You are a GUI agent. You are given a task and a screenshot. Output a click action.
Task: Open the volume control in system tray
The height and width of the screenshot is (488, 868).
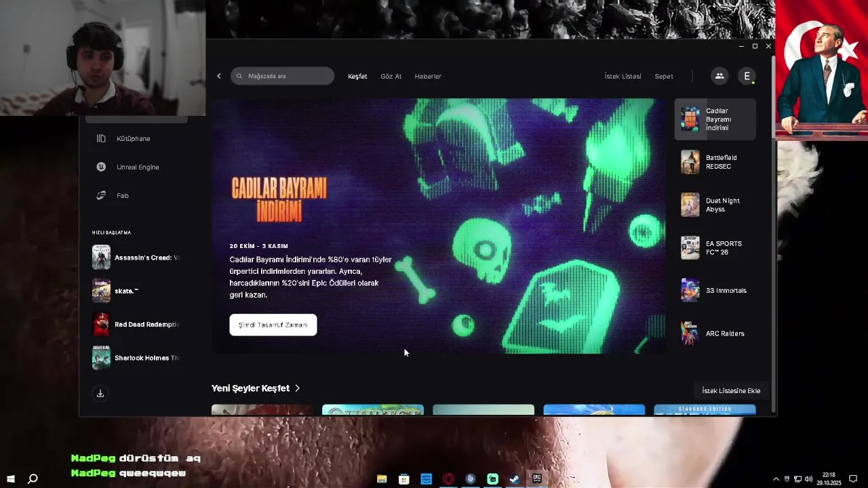click(808, 479)
